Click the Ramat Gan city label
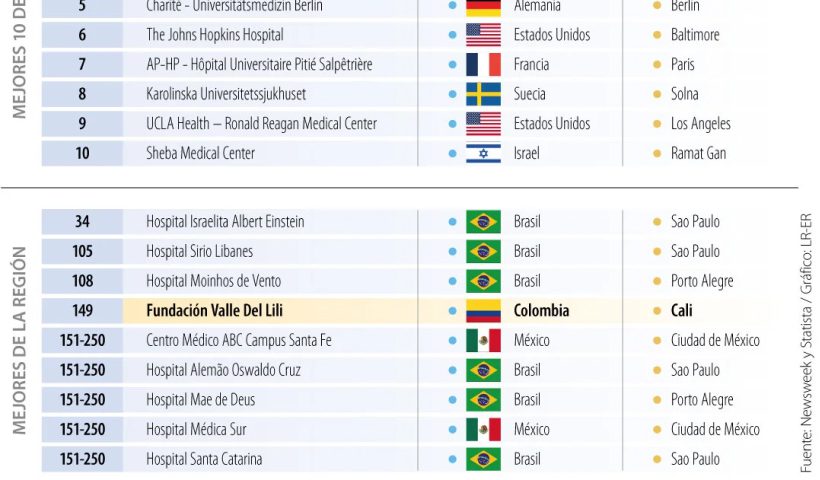 698,154
